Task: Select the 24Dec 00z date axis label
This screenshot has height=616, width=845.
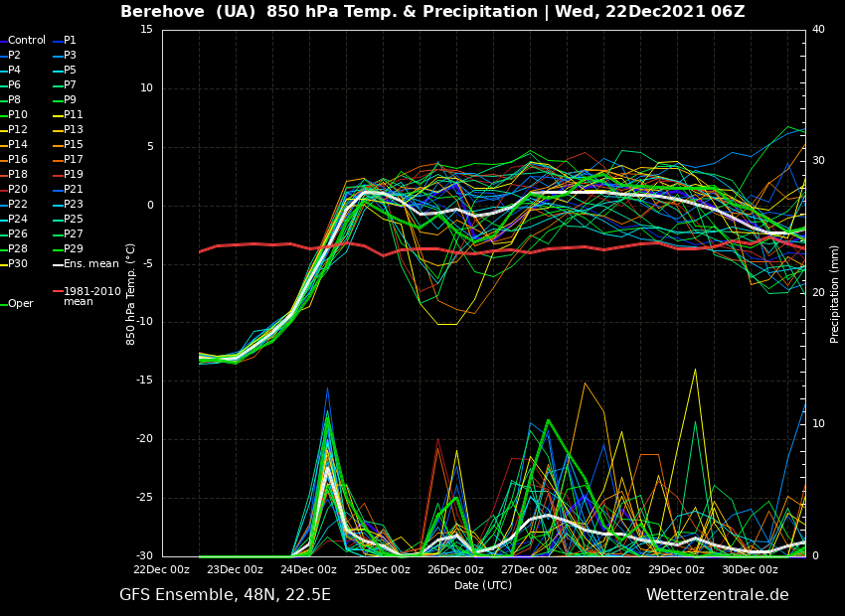Action: coord(308,570)
